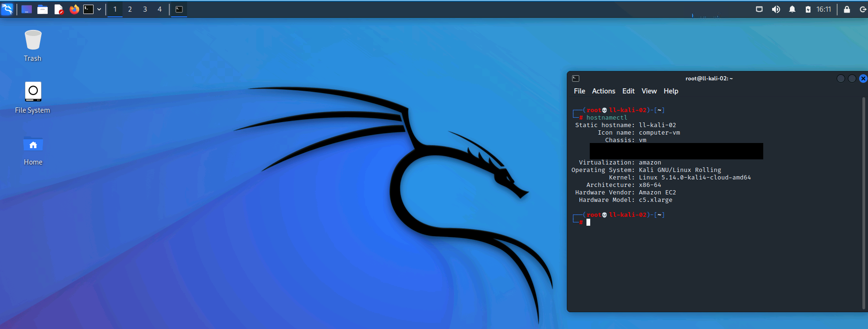Click 'Kali GNU/Linux Rolling' text
Viewport: 868px width, 329px height.
[680, 170]
